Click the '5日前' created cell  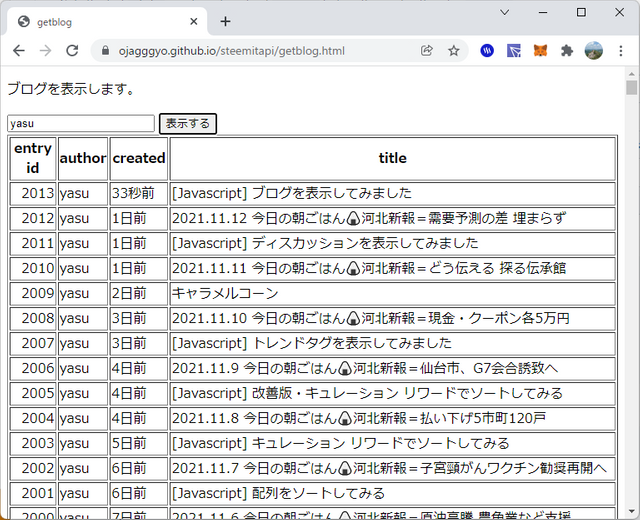tap(139, 443)
